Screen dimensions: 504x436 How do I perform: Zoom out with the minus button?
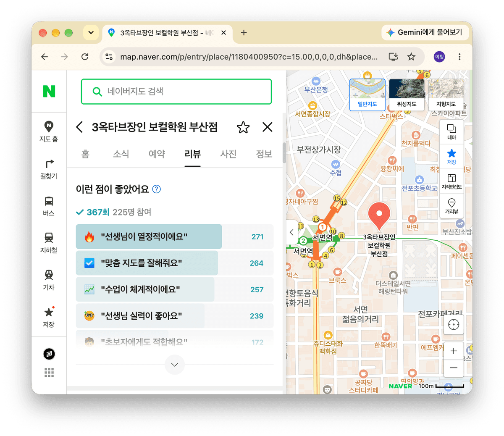pyautogui.click(x=454, y=368)
